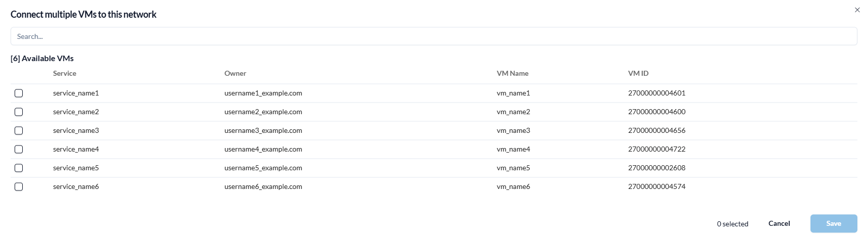Click the vm_name1 cell
Image resolution: width=868 pixels, height=241 pixels.
513,93
